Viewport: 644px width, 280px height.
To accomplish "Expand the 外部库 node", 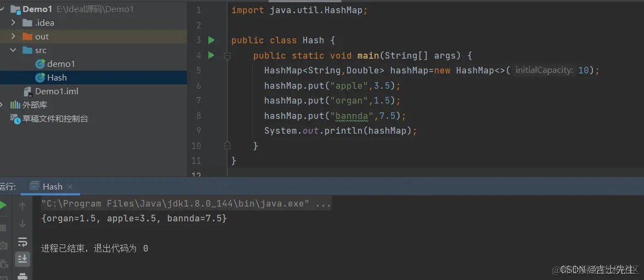I will 2,105.
